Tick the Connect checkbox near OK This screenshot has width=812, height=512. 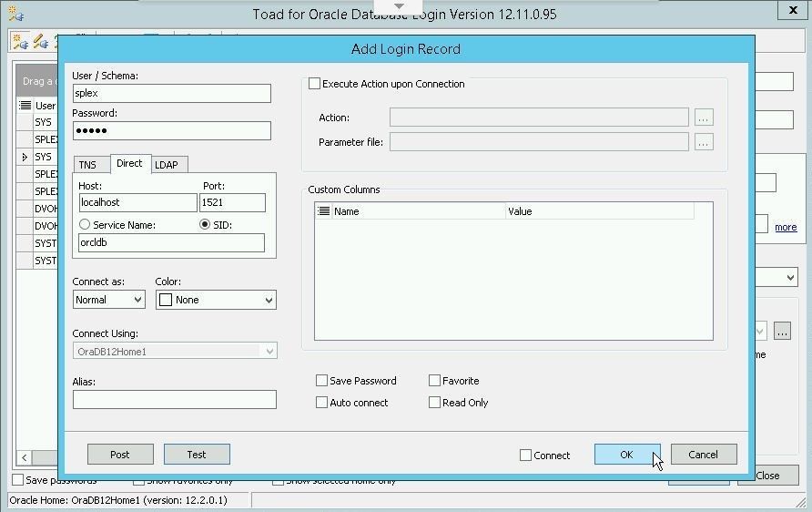pyautogui.click(x=525, y=455)
